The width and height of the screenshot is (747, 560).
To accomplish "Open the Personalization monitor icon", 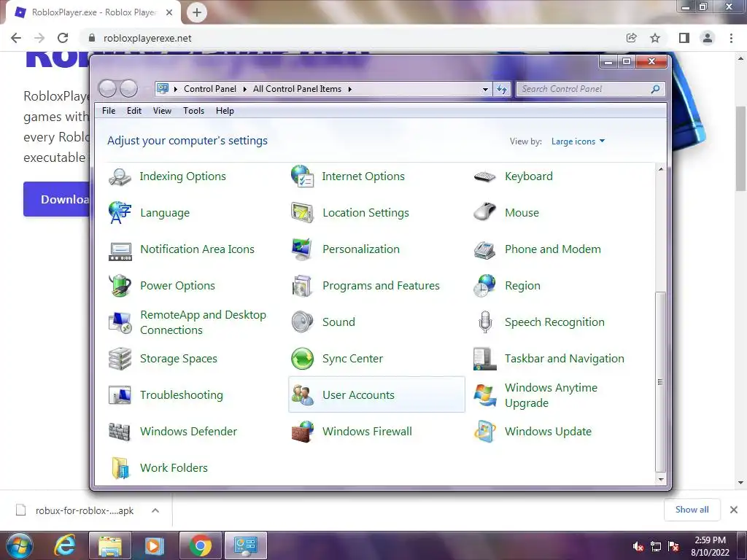I will click(x=302, y=249).
